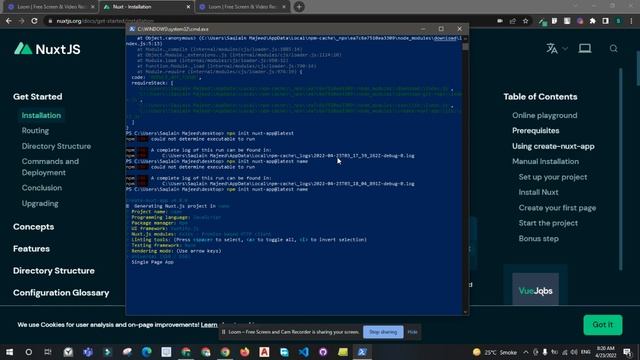This screenshot has height=360, width=640.
Task: Open GitHub Desktop from taskbar
Action: [323, 352]
